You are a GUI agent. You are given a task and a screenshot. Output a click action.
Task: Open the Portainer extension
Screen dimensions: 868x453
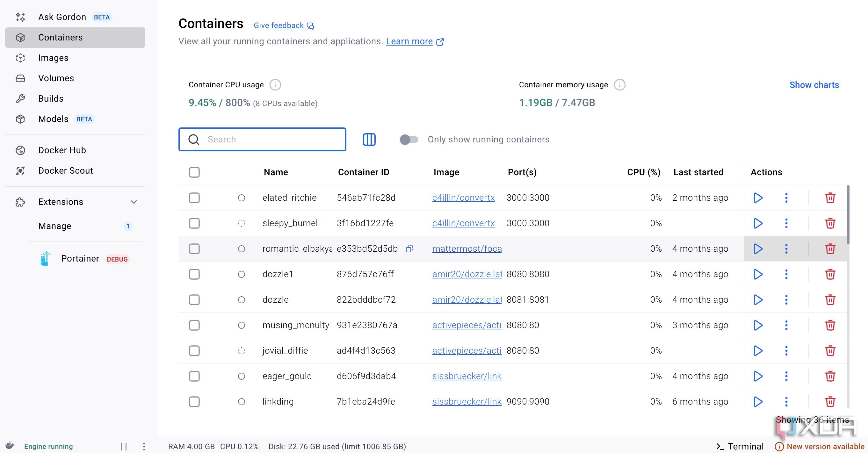pyautogui.click(x=86, y=259)
